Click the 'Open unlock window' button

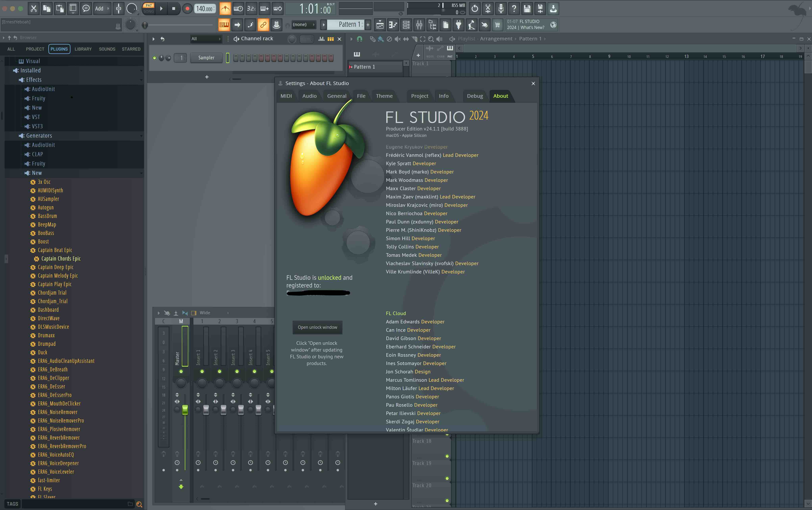pyautogui.click(x=317, y=328)
